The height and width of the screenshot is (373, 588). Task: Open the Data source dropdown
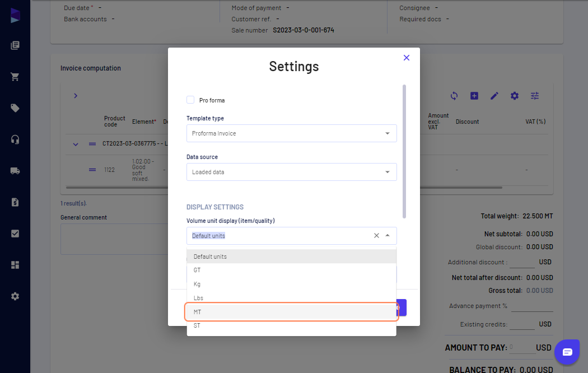pos(291,172)
